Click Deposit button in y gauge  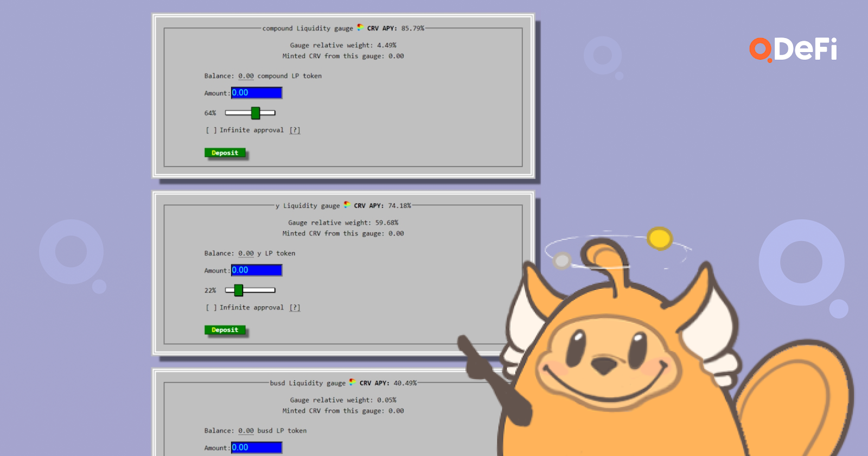pyautogui.click(x=225, y=330)
